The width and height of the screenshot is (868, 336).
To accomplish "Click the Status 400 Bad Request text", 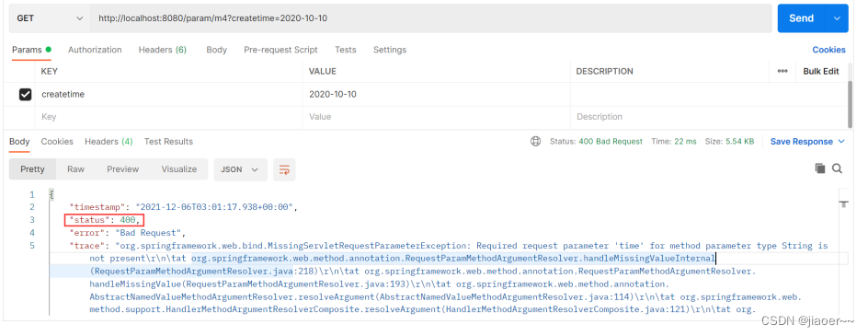I will [x=596, y=142].
